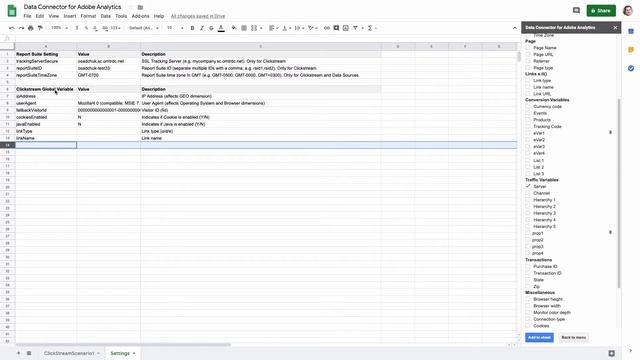The width and height of the screenshot is (640, 360).
Task: Format as percent
Action: point(86,28)
